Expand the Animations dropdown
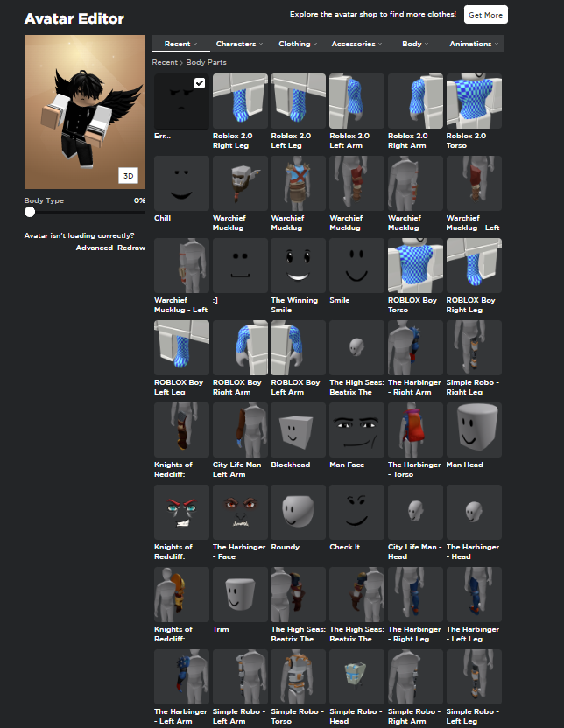564x728 pixels. (x=474, y=44)
